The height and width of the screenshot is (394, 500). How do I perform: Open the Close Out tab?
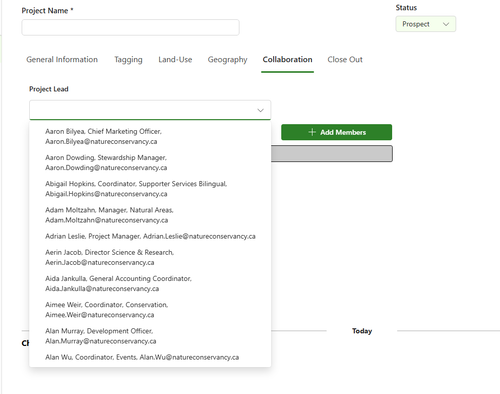pyautogui.click(x=345, y=60)
